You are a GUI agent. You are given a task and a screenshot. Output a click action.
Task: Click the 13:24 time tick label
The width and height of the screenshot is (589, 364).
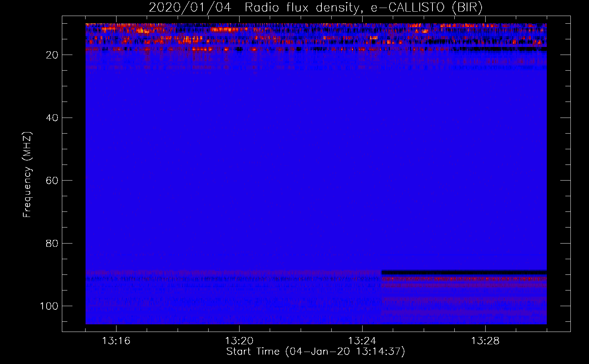click(x=362, y=341)
